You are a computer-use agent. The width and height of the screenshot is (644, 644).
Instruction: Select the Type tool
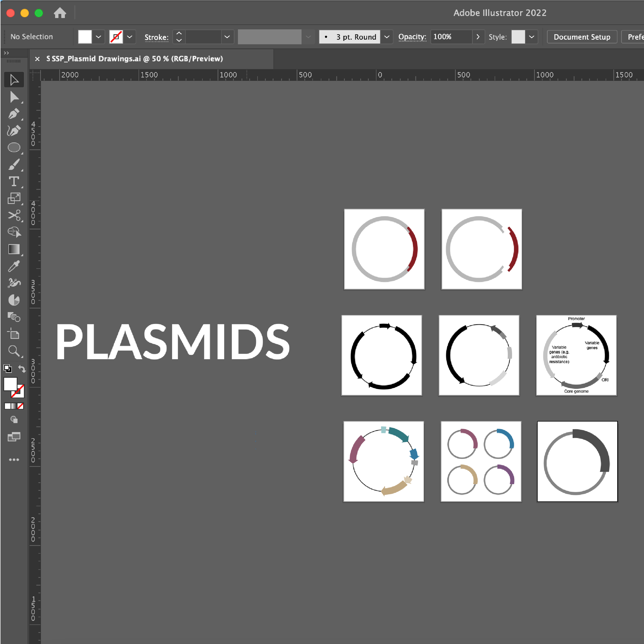point(14,181)
